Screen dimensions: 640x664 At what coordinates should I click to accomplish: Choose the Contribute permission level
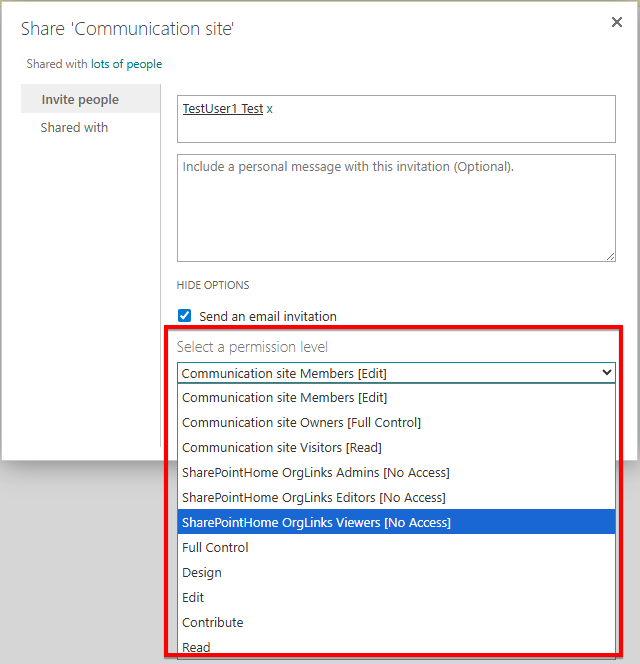point(212,623)
